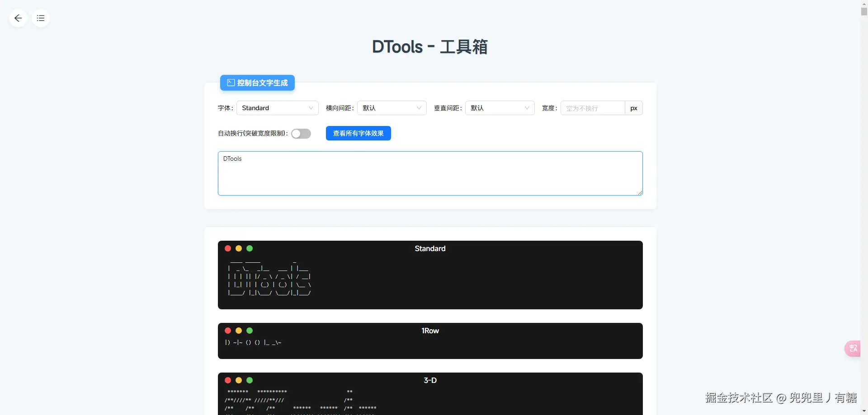Viewport: 868px width, 415px height.
Task: Click green dot in Standard terminal card
Action: (x=250, y=248)
